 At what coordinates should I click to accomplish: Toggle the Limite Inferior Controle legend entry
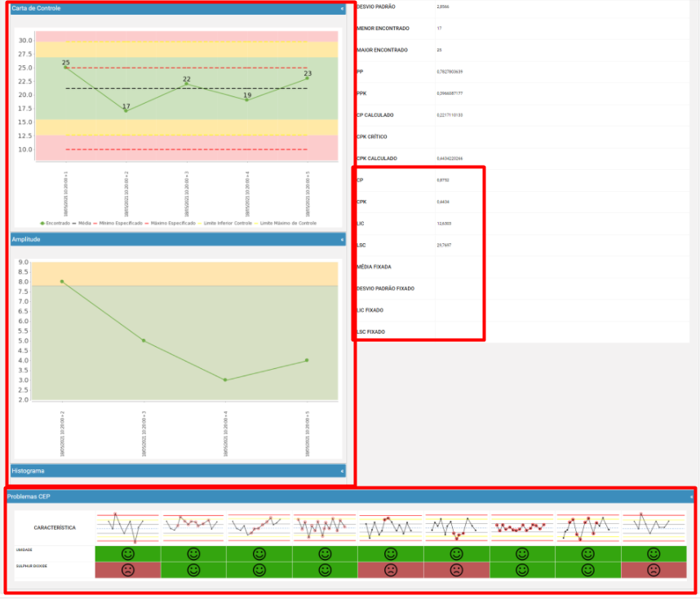225,224
